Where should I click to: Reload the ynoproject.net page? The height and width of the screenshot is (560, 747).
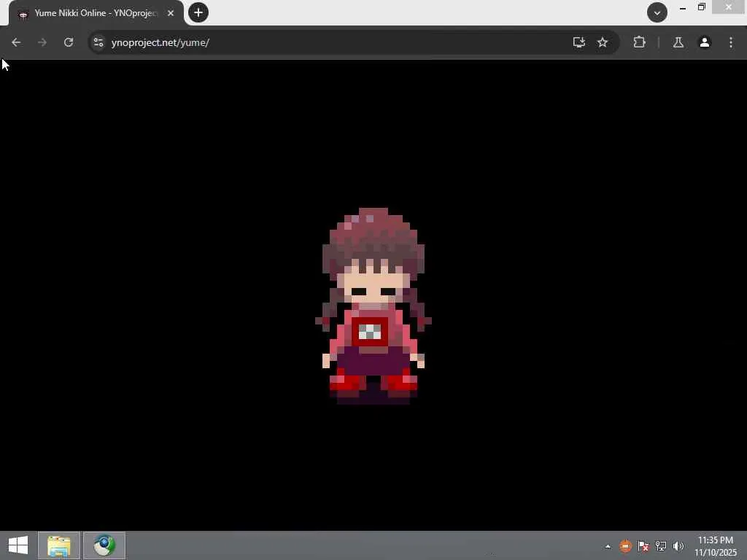pyautogui.click(x=69, y=42)
